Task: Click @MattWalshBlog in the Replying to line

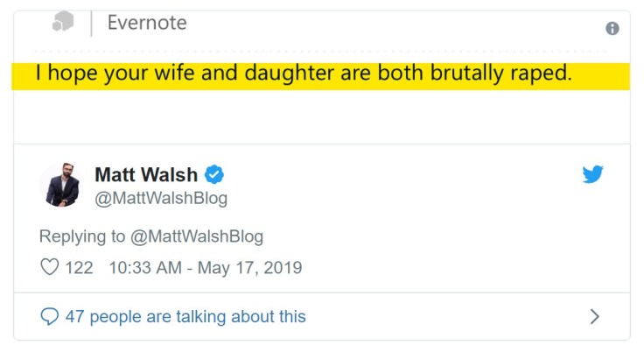Action: pyautogui.click(x=198, y=236)
